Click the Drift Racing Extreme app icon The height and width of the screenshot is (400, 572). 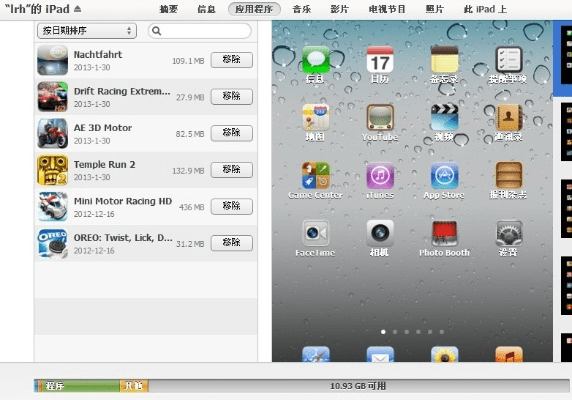53,97
